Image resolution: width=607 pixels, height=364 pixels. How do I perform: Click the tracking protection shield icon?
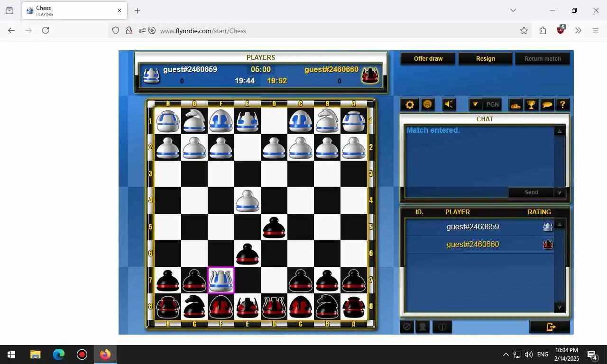(x=116, y=30)
